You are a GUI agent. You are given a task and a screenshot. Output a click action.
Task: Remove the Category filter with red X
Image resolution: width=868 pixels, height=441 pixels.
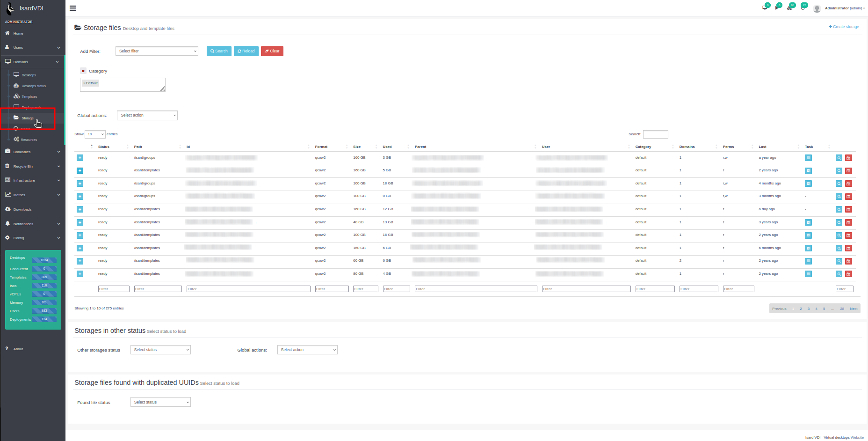coord(83,71)
